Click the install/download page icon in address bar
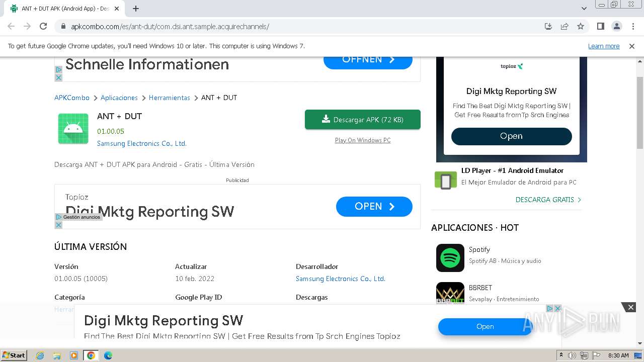This screenshot has height=362, width=644. (x=548, y=26)
